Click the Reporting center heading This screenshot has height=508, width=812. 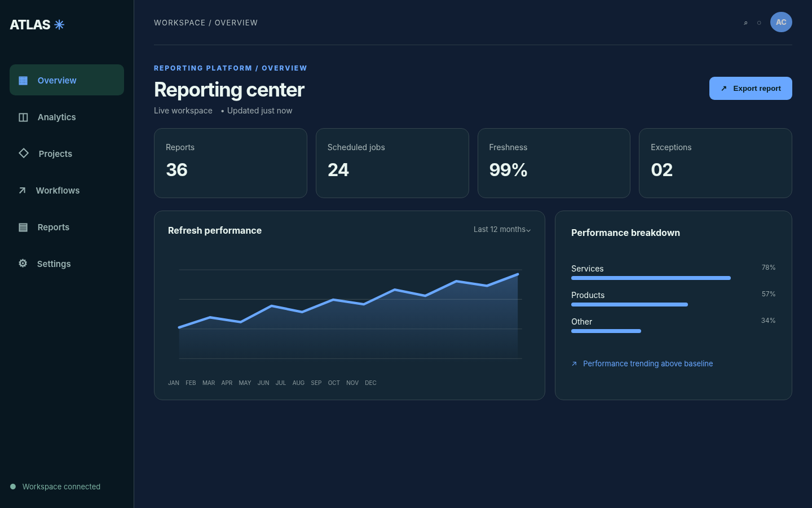[229, 90]
